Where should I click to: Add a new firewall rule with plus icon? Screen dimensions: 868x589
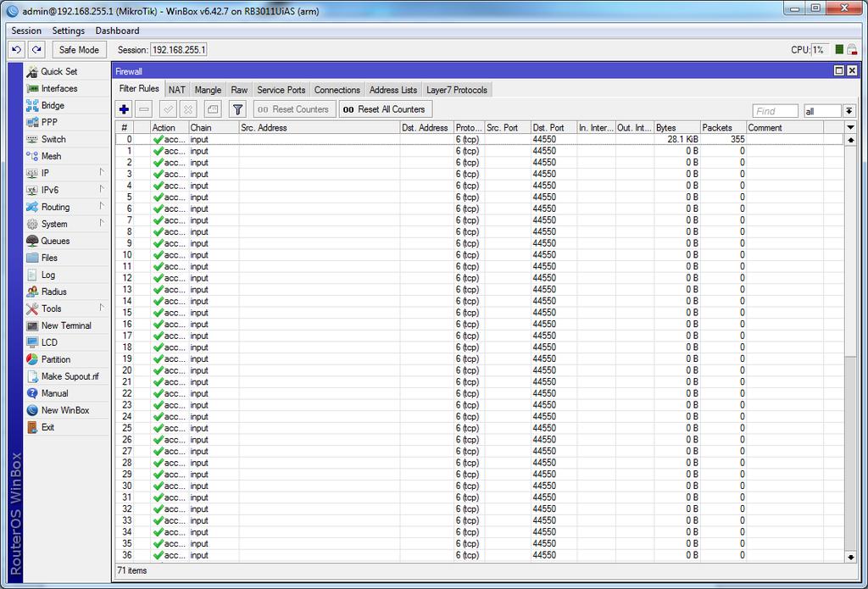coord(124,109)
